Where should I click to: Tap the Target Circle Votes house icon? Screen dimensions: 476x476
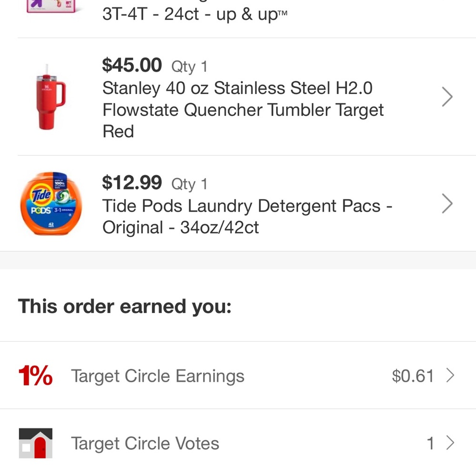[x=36, y=443]
